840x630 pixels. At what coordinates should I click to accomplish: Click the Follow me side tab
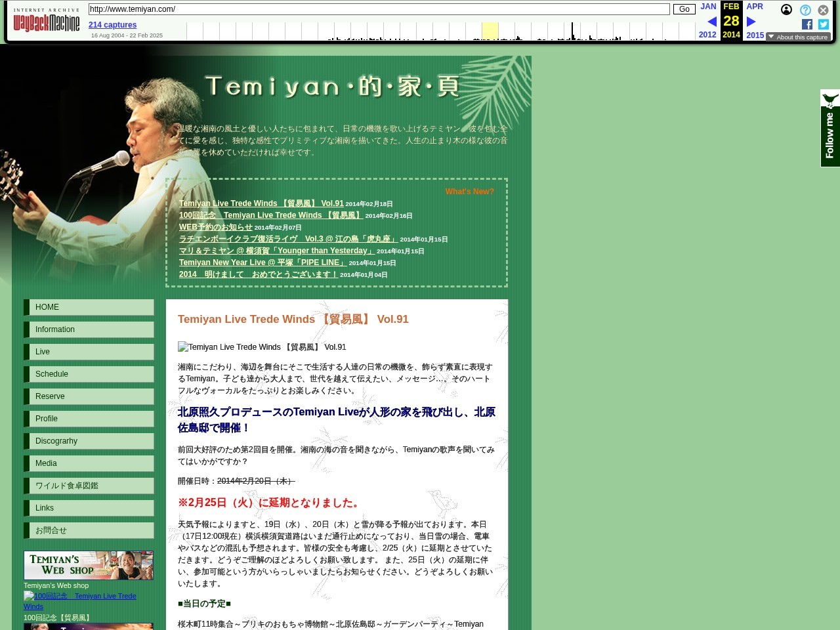tap(829, 128)
